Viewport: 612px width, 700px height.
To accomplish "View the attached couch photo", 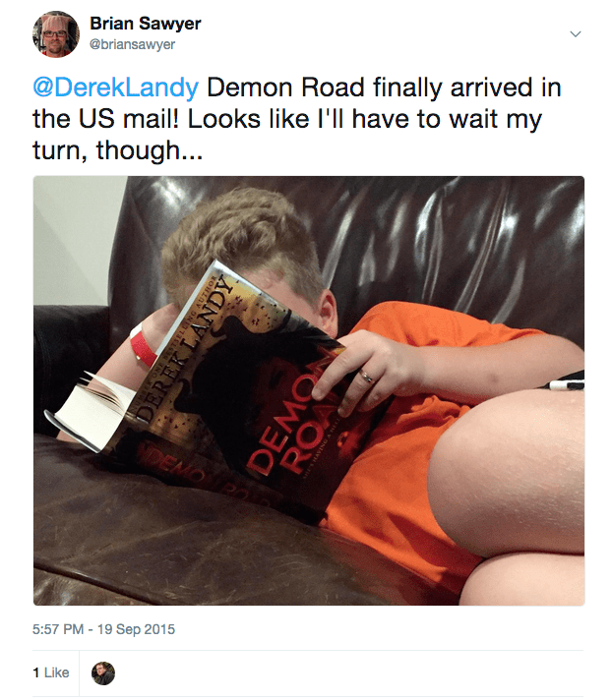I will coord(309,390).
